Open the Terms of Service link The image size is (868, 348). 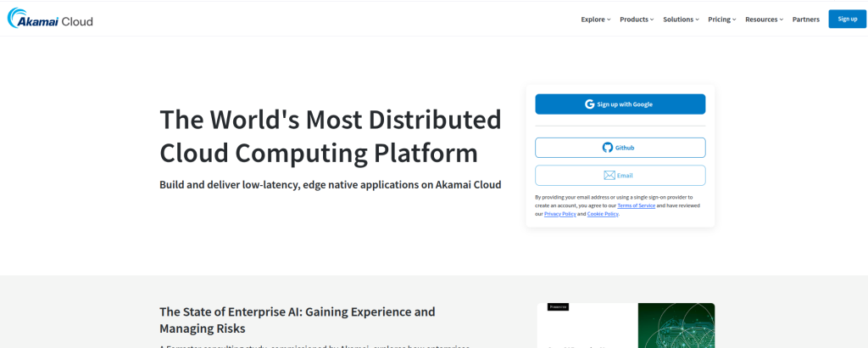coord(636,205)
